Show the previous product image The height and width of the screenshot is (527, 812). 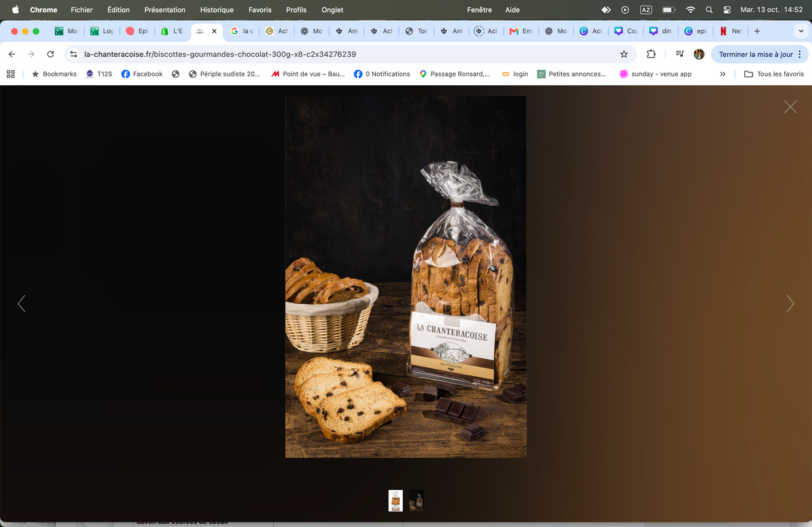22,304
